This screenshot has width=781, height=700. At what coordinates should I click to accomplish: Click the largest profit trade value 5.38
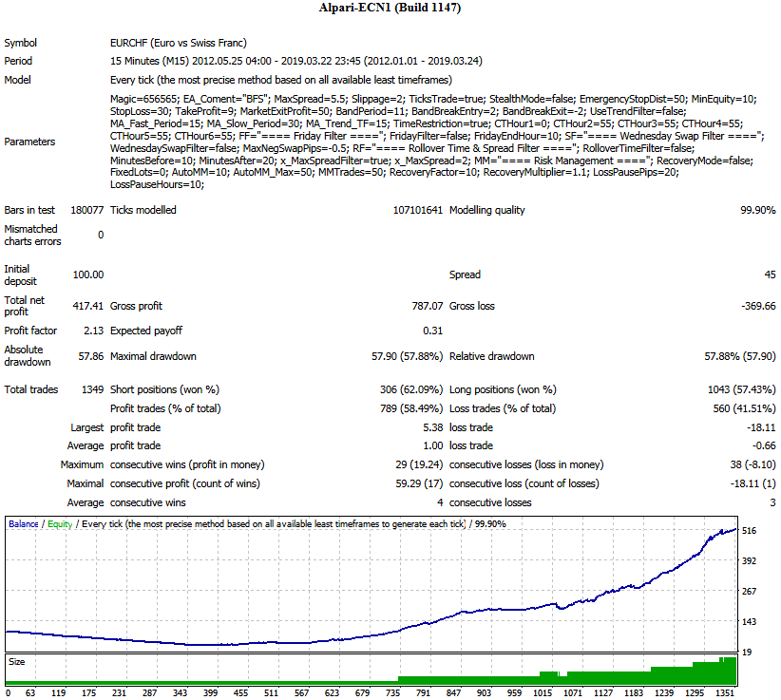pos(433,427)
